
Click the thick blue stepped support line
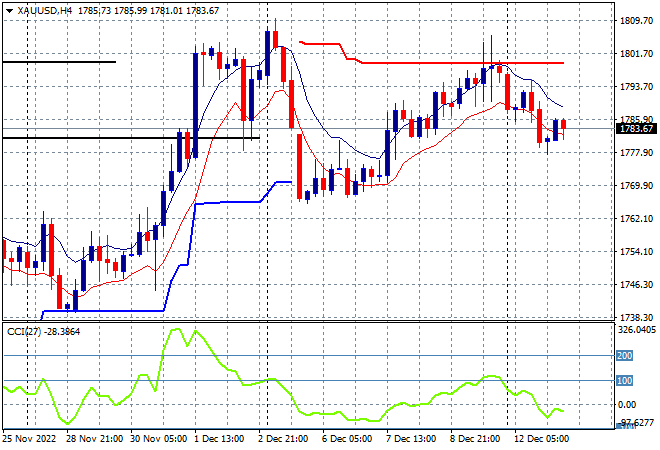point(227,202)
